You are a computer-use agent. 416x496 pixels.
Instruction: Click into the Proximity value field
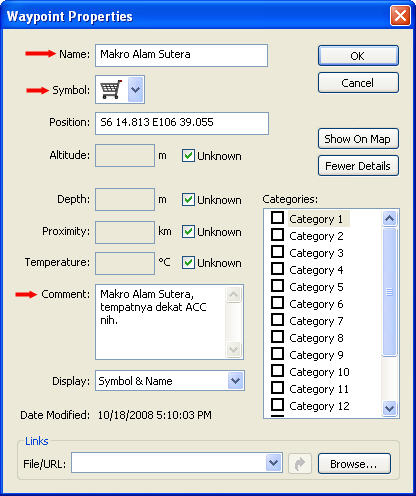125,232
